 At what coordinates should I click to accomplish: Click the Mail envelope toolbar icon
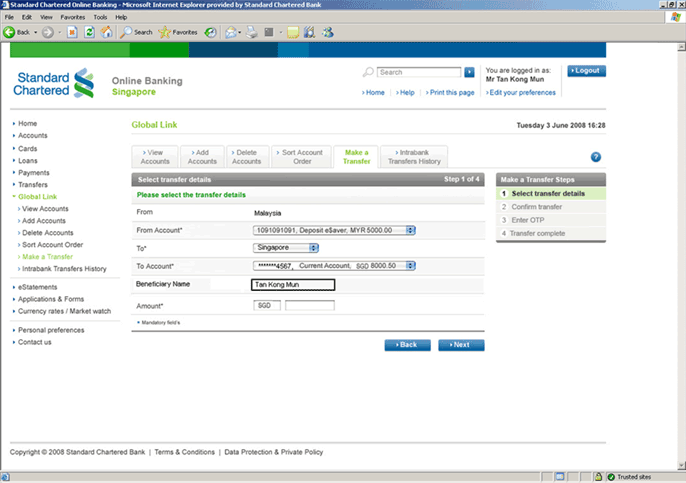coord(231,32)
